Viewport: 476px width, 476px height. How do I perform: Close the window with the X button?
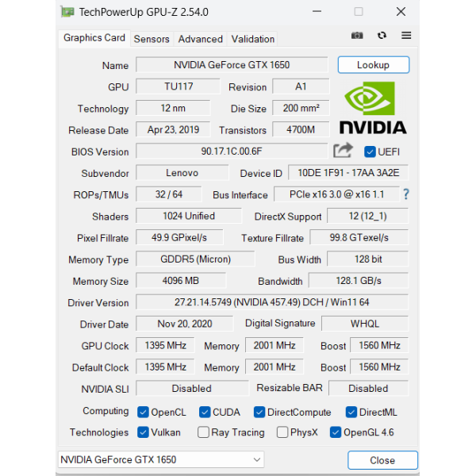(x=401, y=12)
